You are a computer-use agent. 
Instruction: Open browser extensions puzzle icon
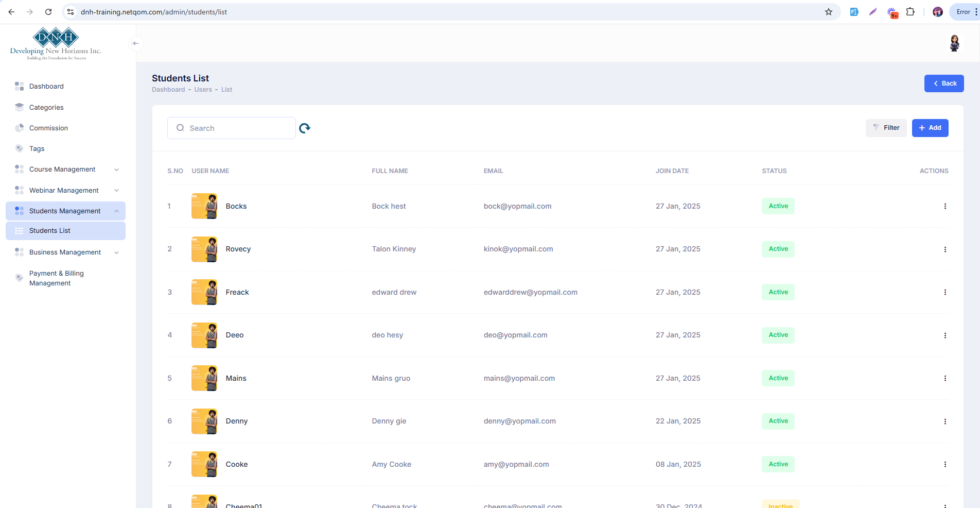click(x=911, y=12)
